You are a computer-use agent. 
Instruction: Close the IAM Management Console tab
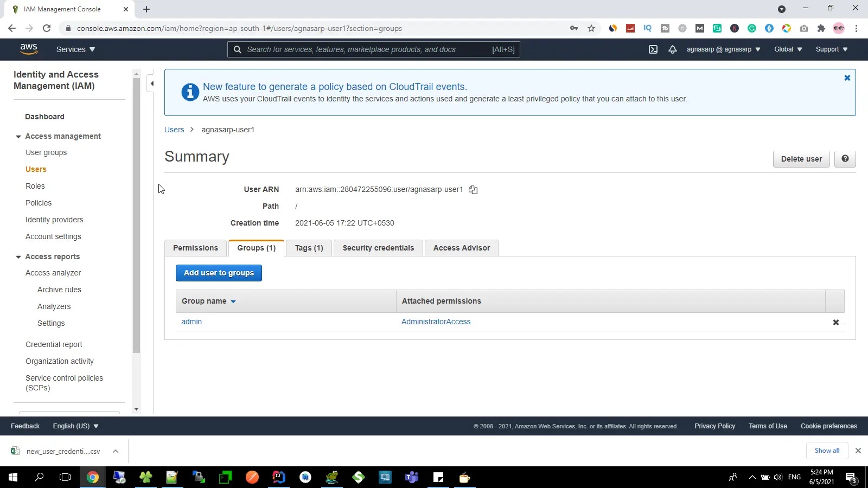(126, 9)
